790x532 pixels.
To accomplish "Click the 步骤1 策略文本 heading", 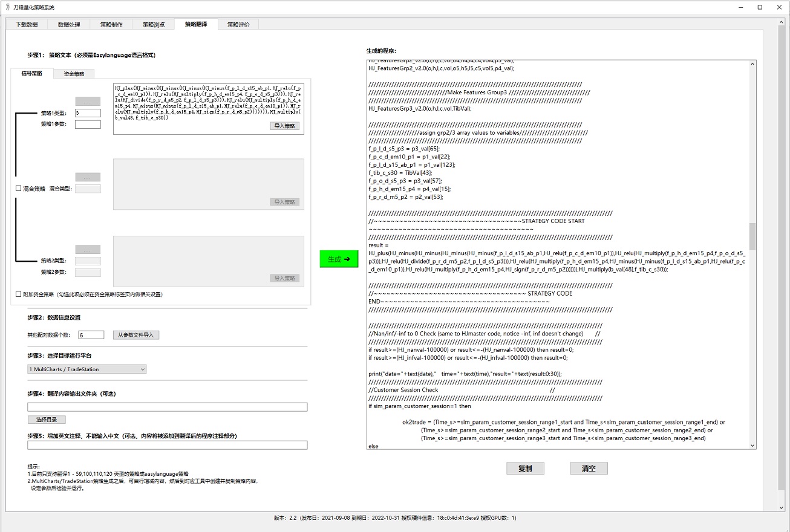I will (91, 55).
